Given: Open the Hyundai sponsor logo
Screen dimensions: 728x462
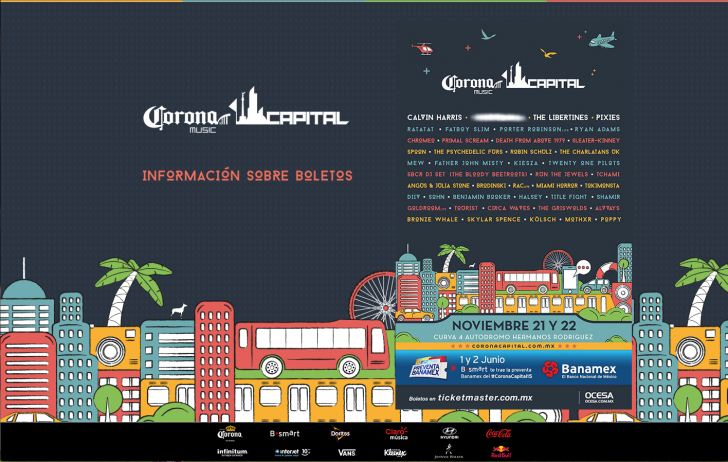Looking at the screenshot, I should [449, 433].
